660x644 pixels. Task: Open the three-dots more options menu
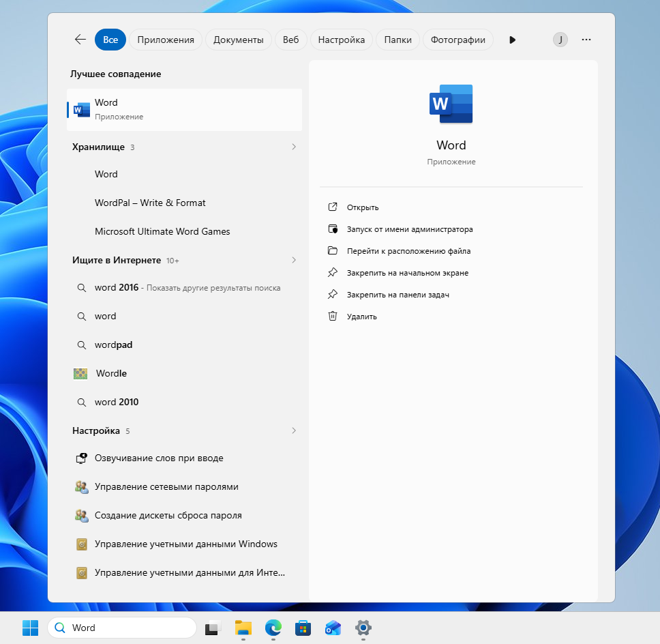[x=586, y=40]
